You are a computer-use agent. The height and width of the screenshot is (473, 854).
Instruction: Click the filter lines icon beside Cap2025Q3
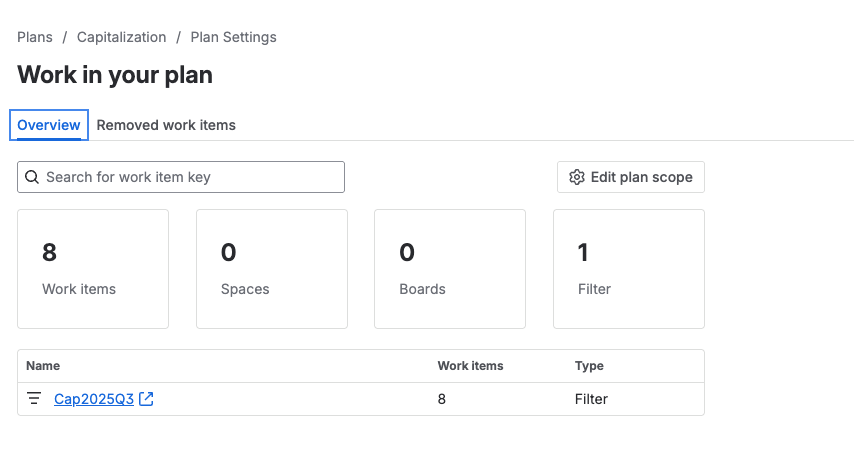point(34,399)
